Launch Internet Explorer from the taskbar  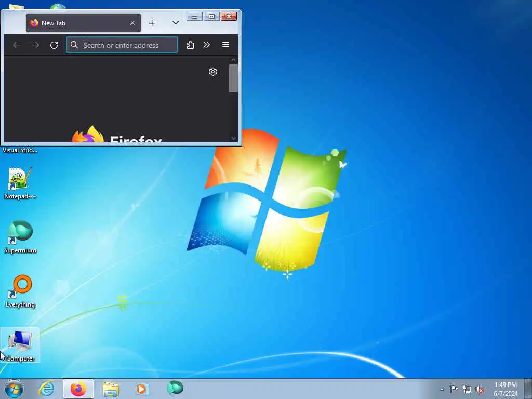[x=46, y=389]
